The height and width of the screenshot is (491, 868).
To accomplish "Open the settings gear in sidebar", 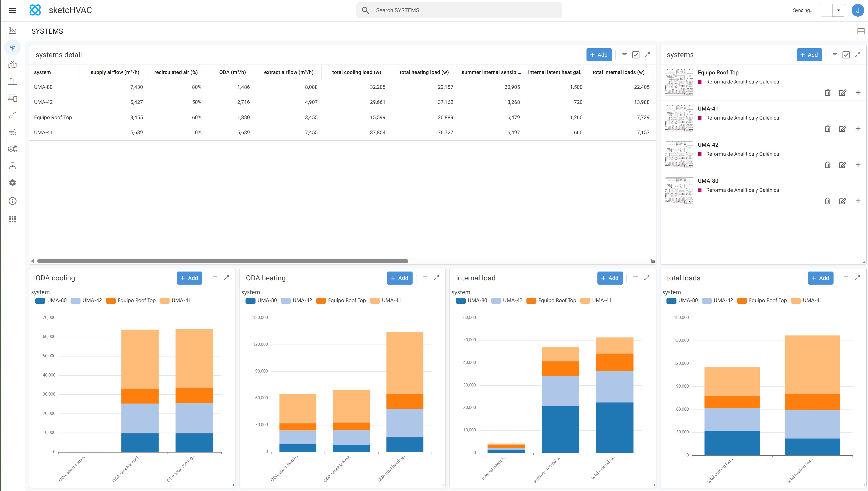I will pyautogui.click(x=12, y=183).
